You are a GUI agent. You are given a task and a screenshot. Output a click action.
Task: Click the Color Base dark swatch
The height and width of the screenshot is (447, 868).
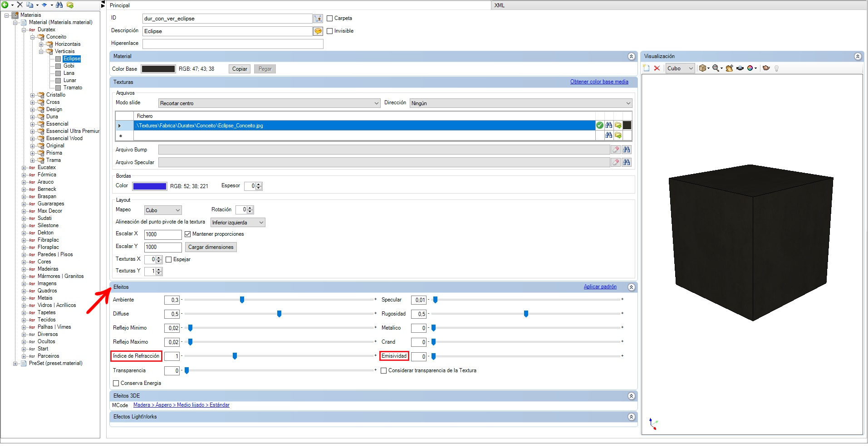point(158,69)
